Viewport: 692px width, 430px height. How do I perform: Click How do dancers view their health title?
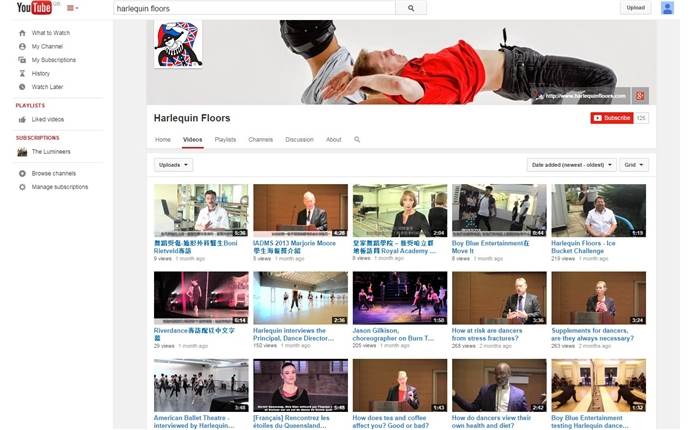(x=491, y=422)
